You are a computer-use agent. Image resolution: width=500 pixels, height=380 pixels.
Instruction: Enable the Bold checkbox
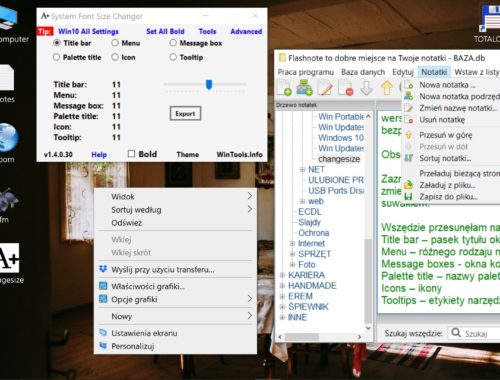coord(131,154)
